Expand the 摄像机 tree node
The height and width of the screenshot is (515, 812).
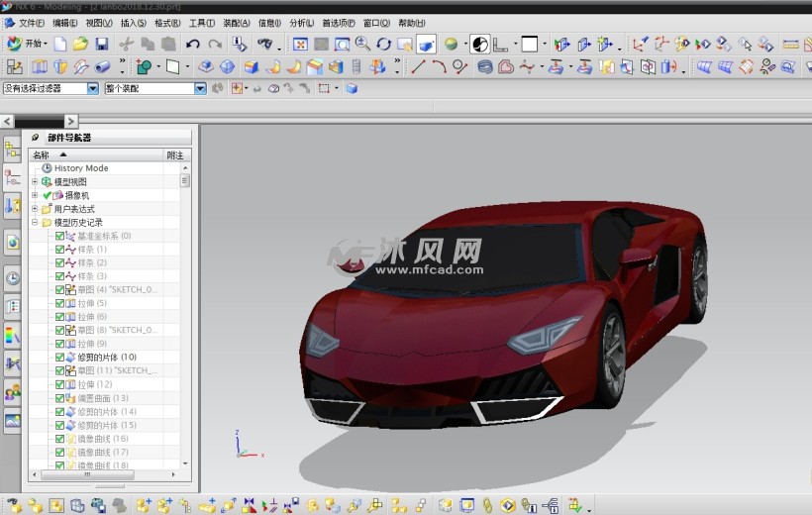coord(35,195)
